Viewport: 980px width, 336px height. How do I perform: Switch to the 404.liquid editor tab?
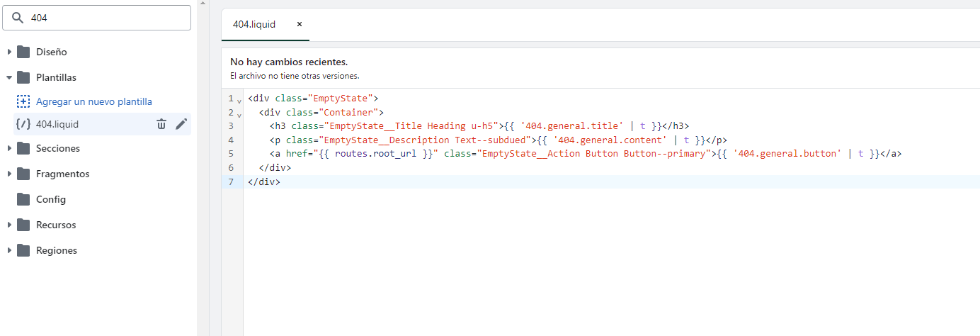click(x=254, y=24)
